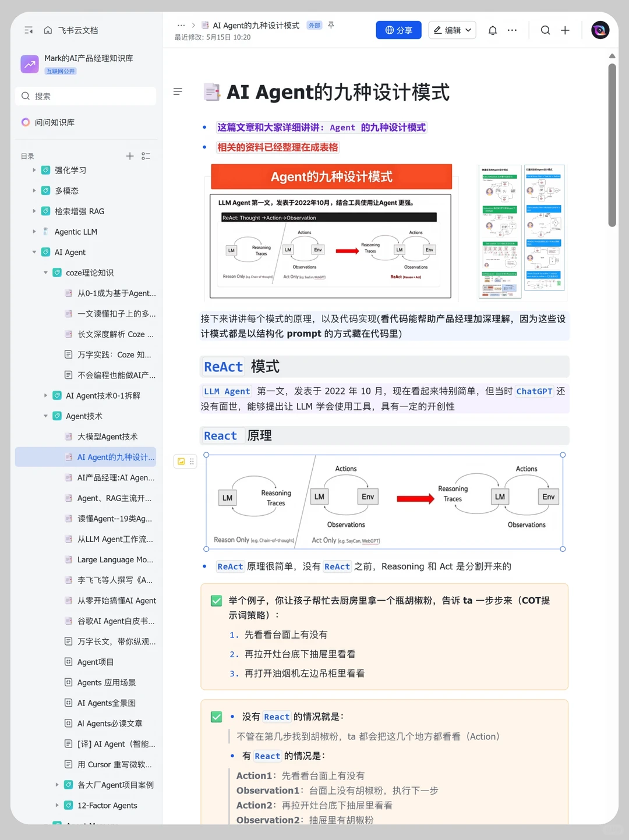Click the ReAct 模式 heading
This screenshot has width=629, height=840.
point(241,367)
